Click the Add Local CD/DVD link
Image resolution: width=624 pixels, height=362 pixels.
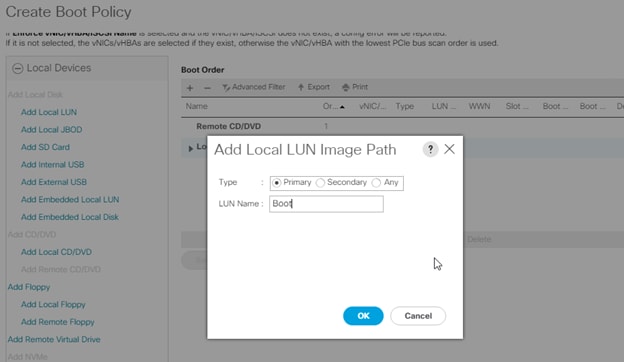(x=56, y=252)
